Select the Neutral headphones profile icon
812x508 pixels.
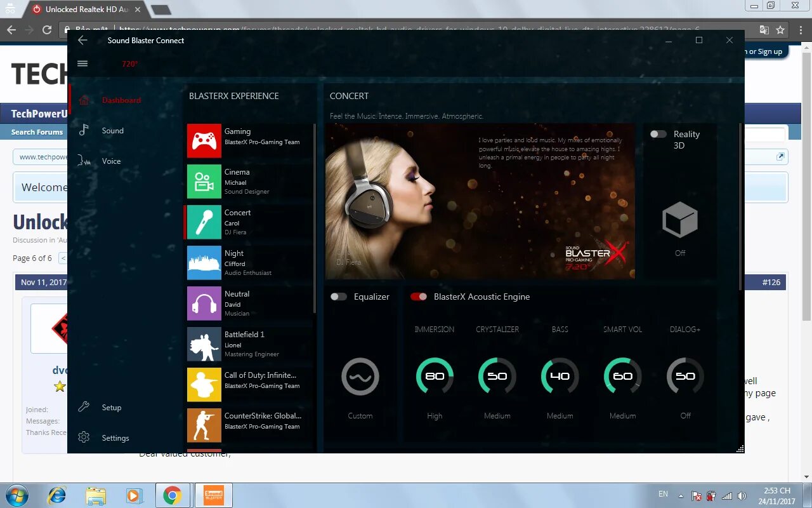[204, 304]
